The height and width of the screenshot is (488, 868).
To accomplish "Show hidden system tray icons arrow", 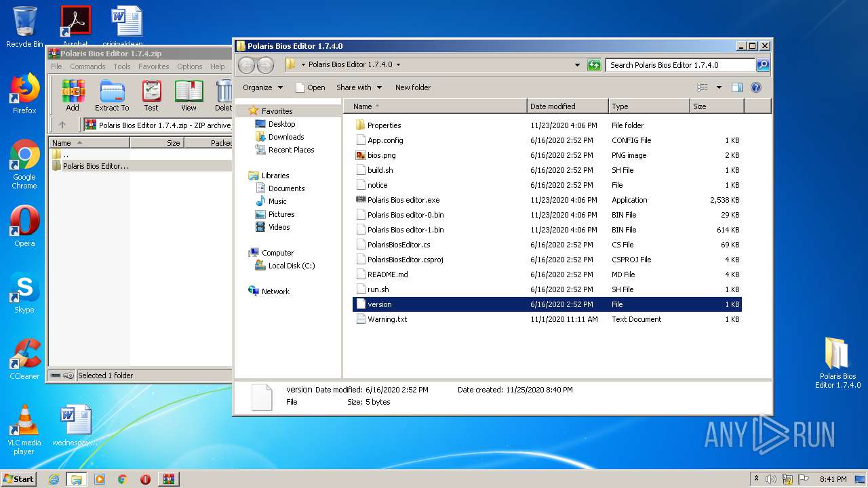I will pos(757,479).
